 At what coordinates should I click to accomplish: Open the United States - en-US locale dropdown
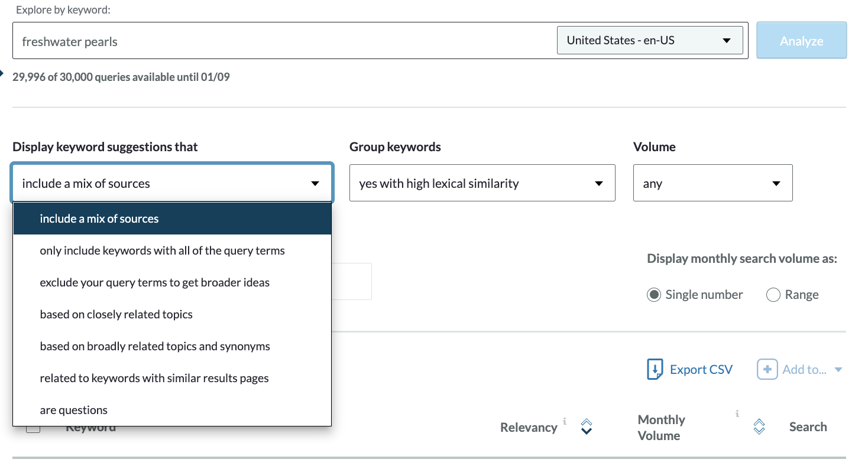[x=649, y=41]
